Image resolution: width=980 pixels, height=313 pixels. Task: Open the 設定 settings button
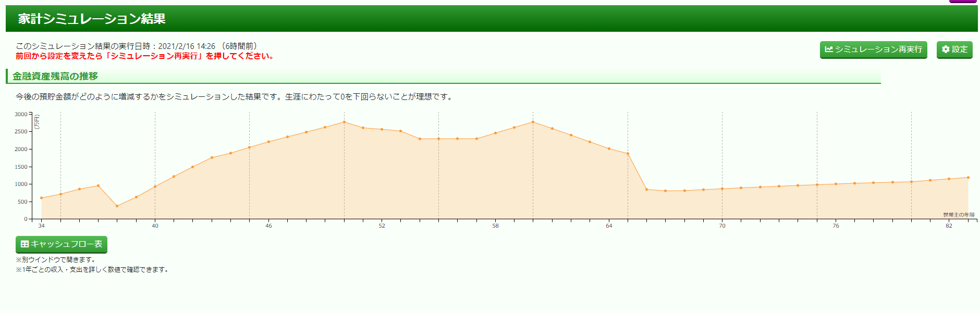coord(954,49)
